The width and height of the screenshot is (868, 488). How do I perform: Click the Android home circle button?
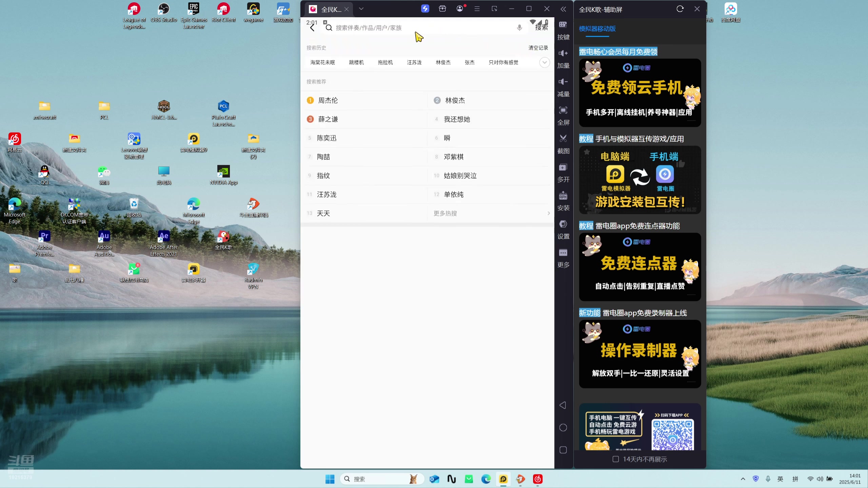click(563, 428)
